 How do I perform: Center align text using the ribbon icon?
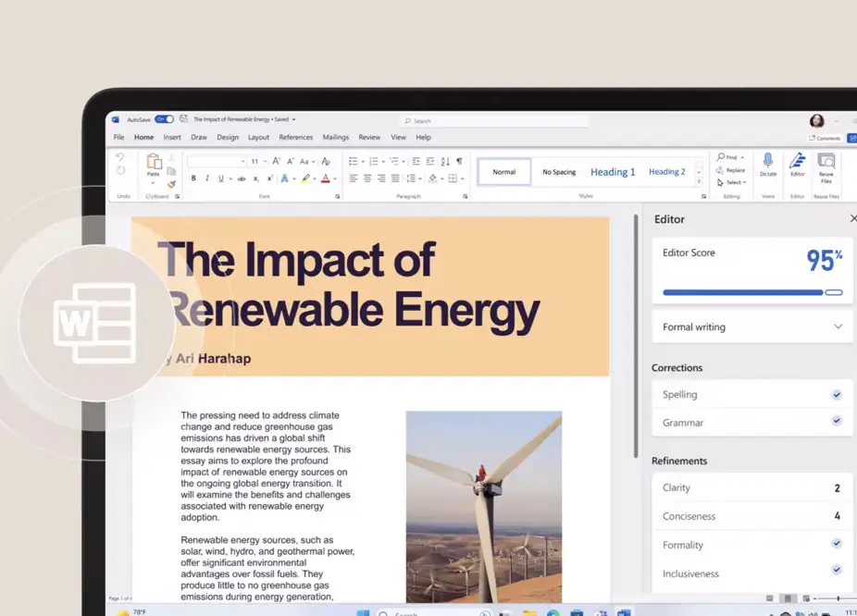(367, 179)
